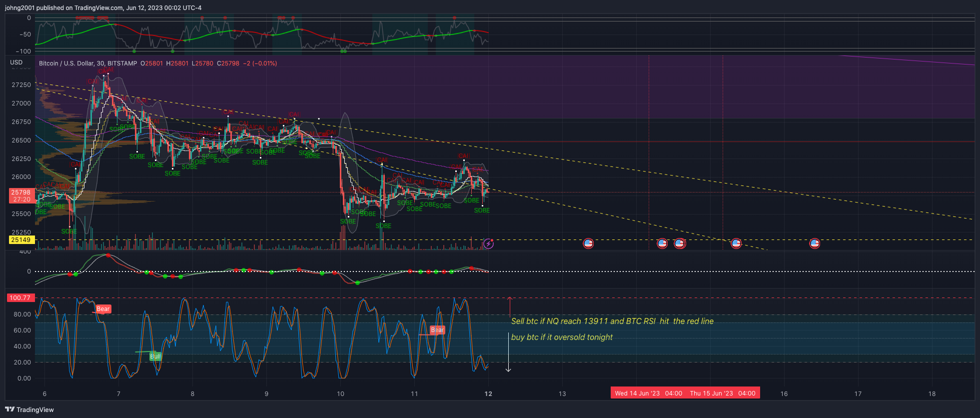Click the 13 date on the time axis

(562, 394)
